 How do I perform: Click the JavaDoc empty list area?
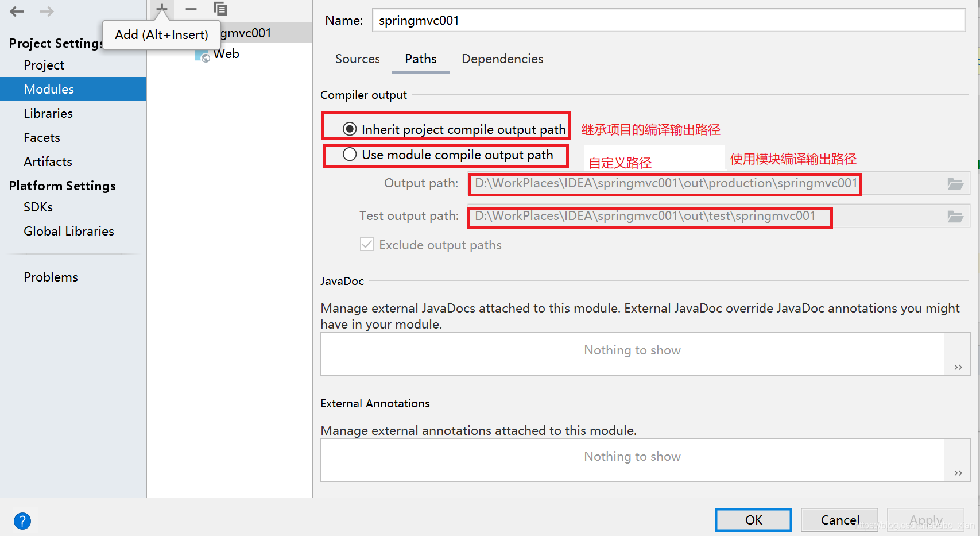(632, 354)
